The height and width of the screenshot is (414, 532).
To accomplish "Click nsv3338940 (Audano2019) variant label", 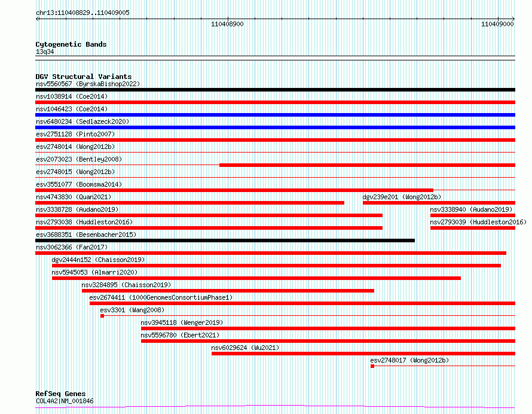I will pos(471,209).
